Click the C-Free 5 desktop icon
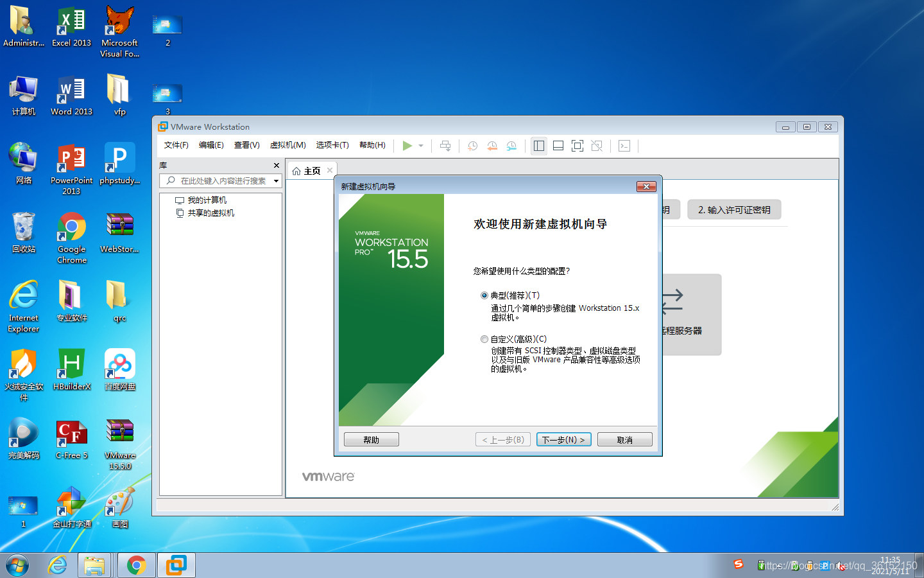This screenshot has width=924, height=578. (71, 439)
